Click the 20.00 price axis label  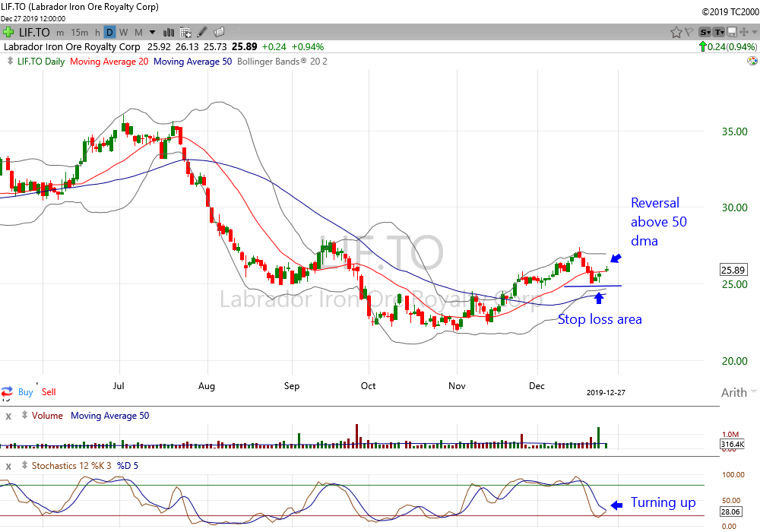coord(734,361)
